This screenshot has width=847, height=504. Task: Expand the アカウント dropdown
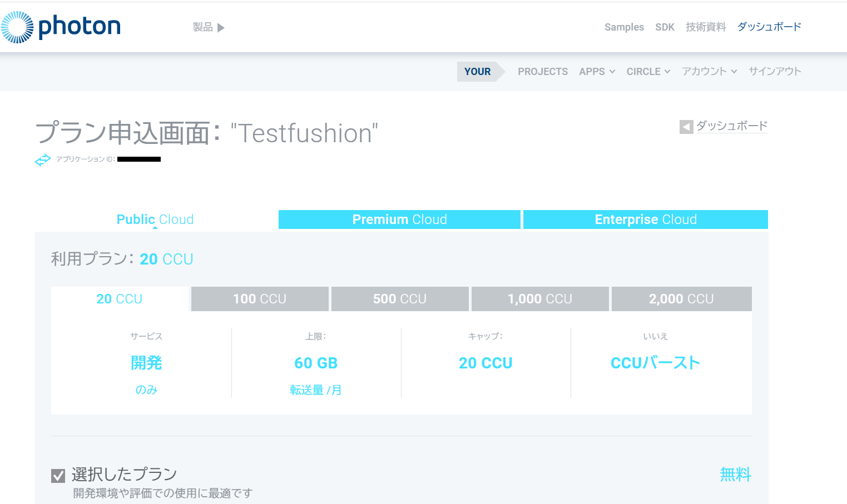pyautogui.click(x=709, y=72)
